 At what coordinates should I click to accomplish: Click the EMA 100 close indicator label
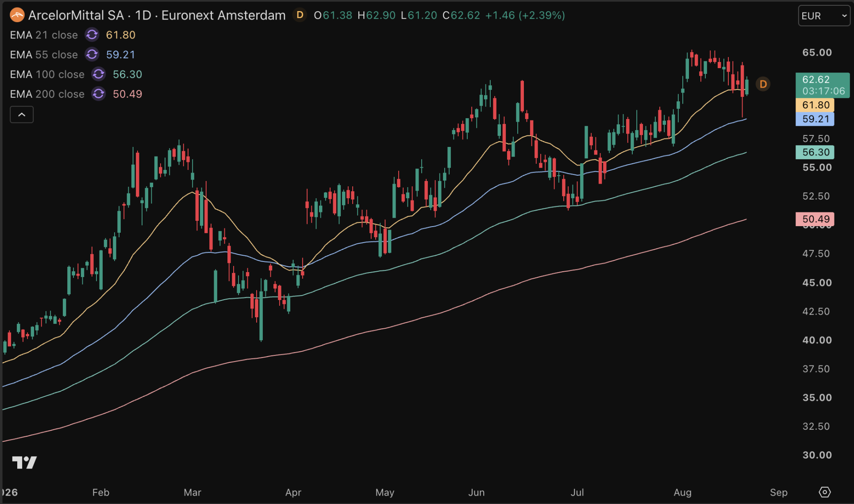47,74
